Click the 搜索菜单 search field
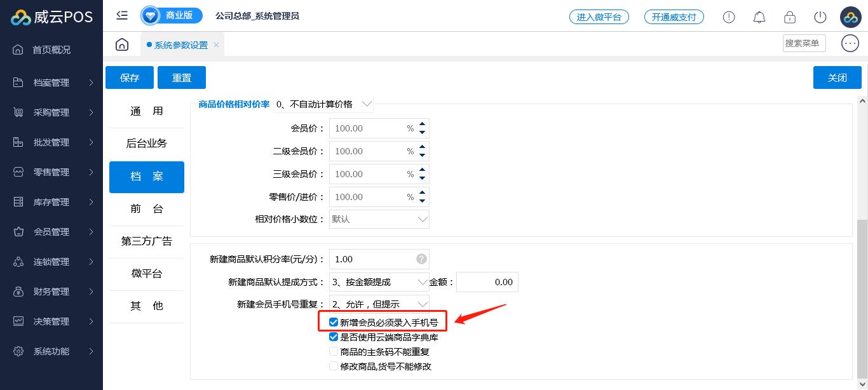Screen dimensions: 868x390 pos(803,43)
